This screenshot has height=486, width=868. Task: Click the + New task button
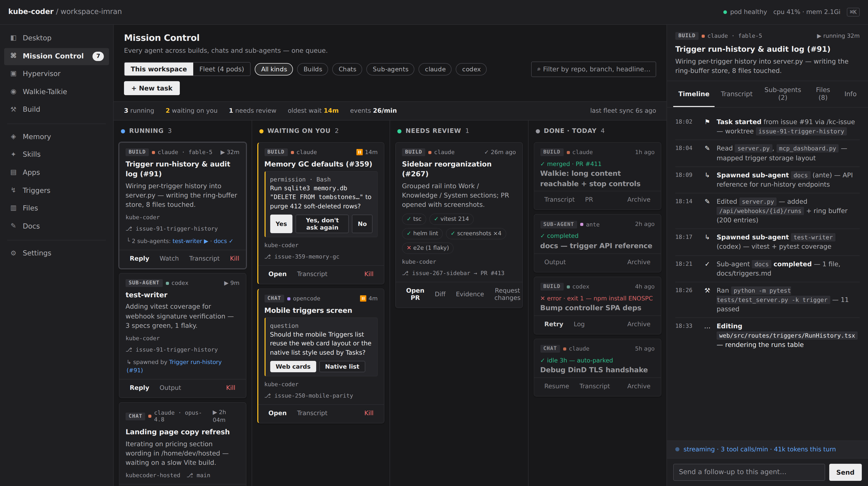click(152, 88)
